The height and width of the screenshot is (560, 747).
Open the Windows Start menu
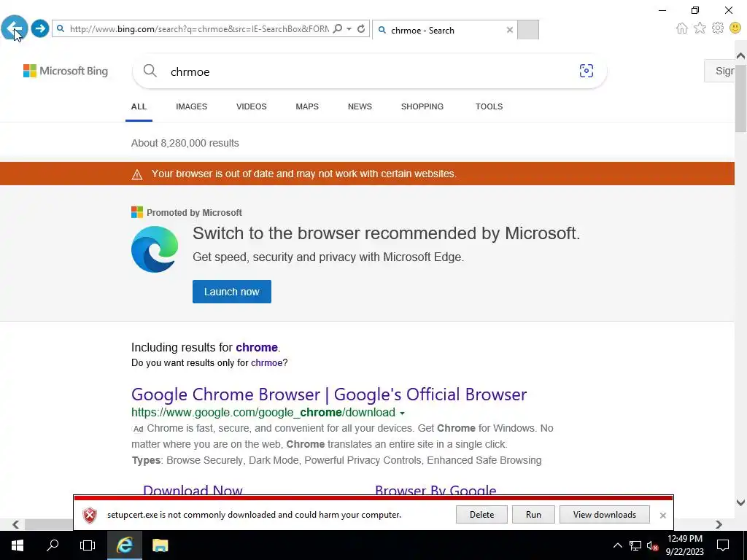click(18, 545)
